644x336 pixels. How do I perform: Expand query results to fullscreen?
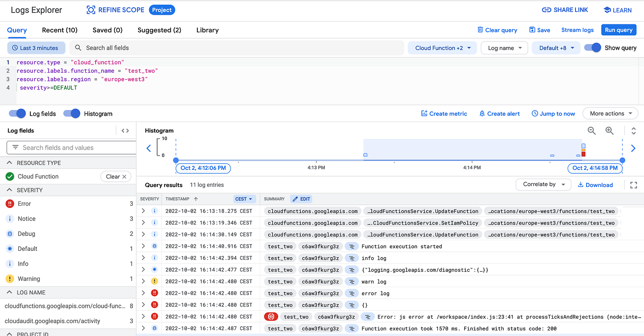coord(633,185)
